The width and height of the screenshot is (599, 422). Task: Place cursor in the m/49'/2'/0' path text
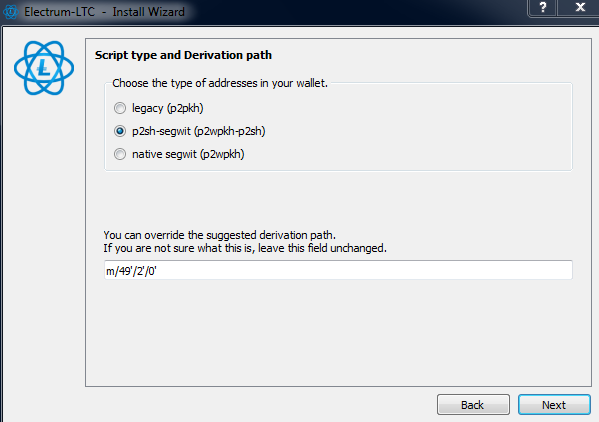(x=131, y=271)
